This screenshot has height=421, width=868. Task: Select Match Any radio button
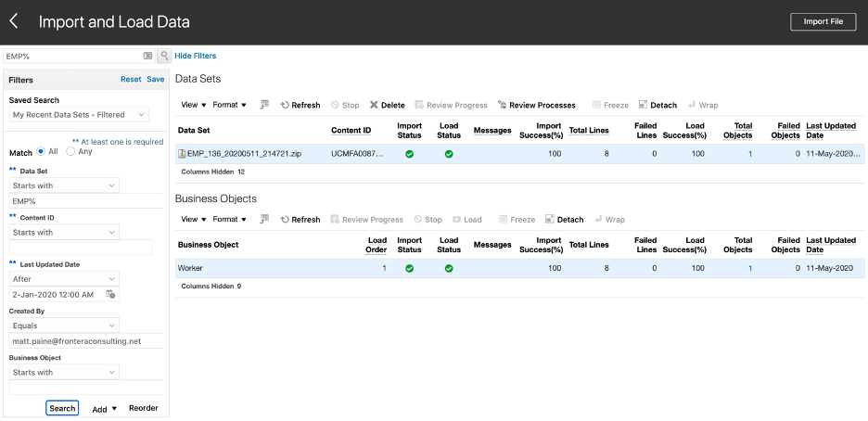pos(70,151)
